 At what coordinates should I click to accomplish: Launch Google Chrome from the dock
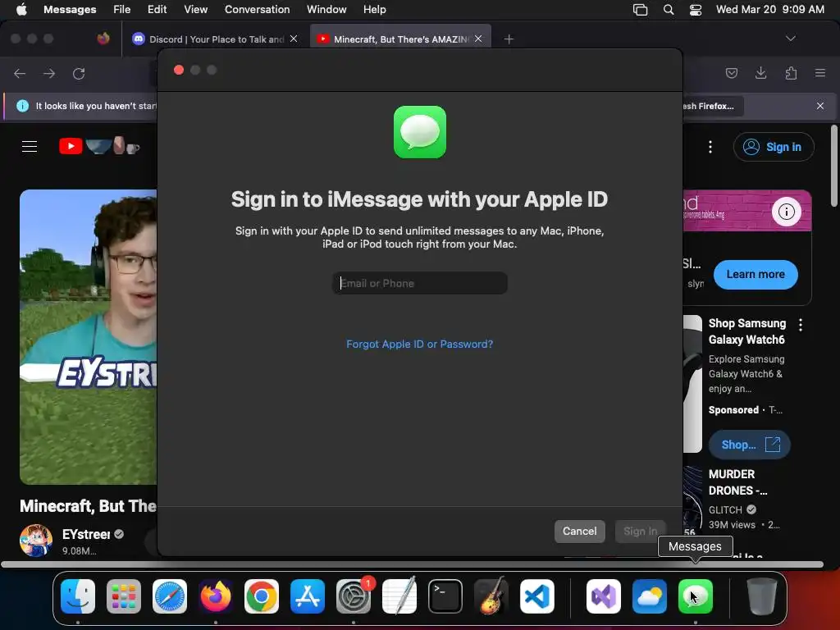coord(262,596)
